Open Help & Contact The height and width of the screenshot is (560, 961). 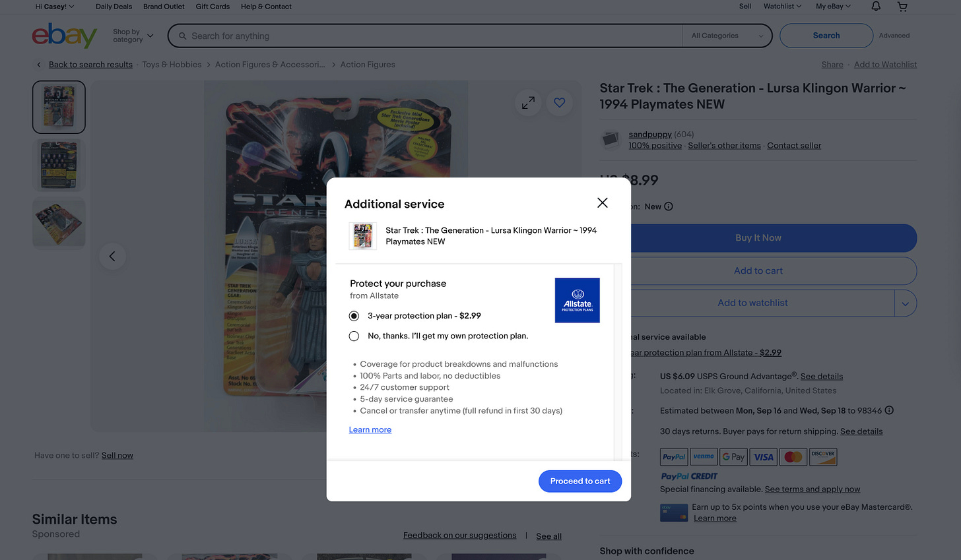[266, 7]
